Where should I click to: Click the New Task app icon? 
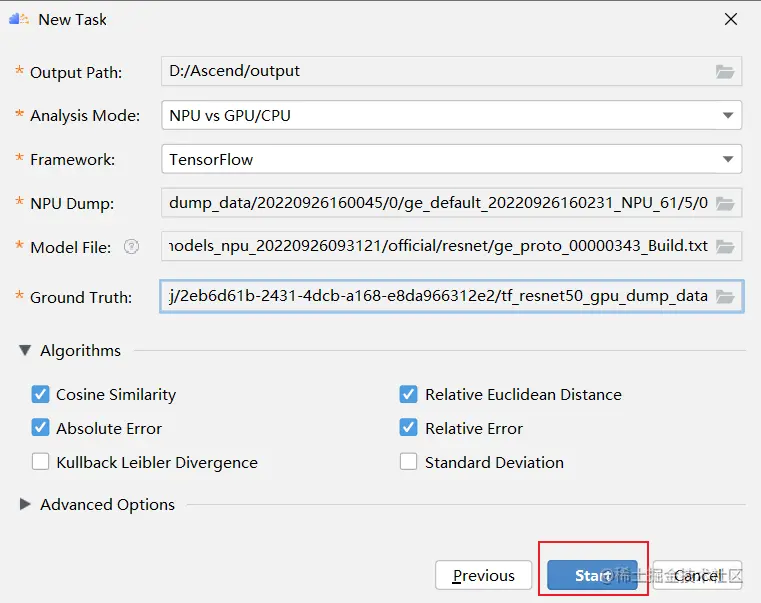pyautogui.click(x=19, y=19)
